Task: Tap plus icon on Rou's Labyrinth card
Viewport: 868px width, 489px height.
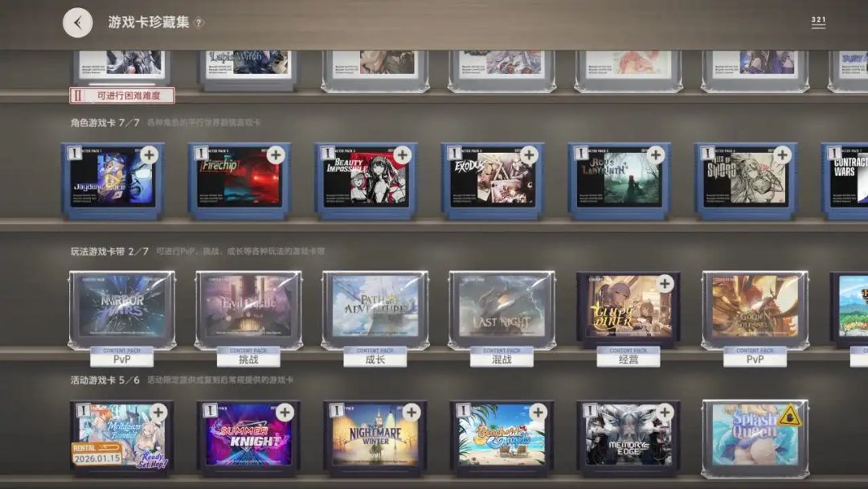Action: click(656, 155)
